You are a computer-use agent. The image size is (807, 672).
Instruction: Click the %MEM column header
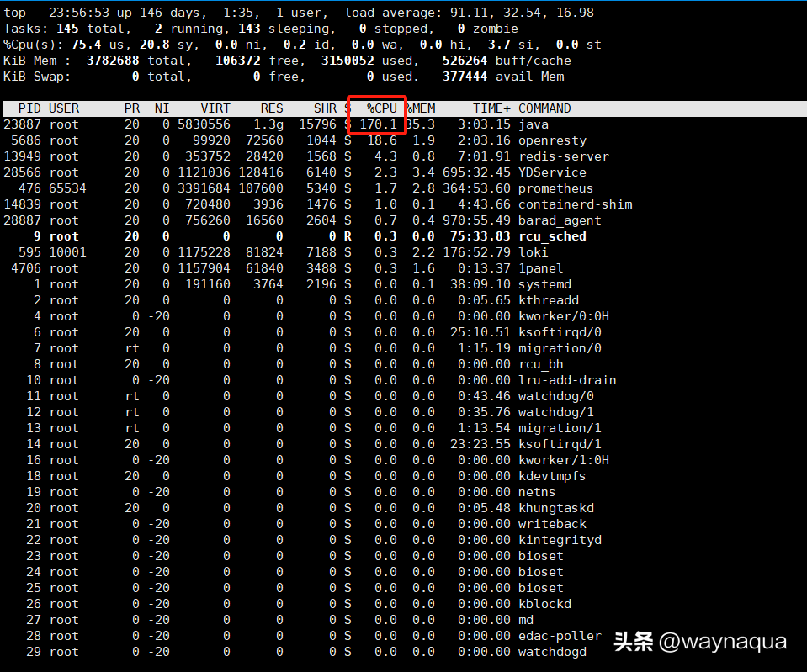[421, 108]
